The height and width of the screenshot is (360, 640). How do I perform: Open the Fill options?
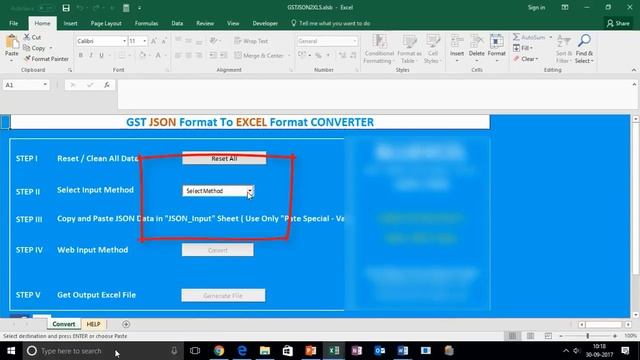pyautogui.click(x=523, y=48)
